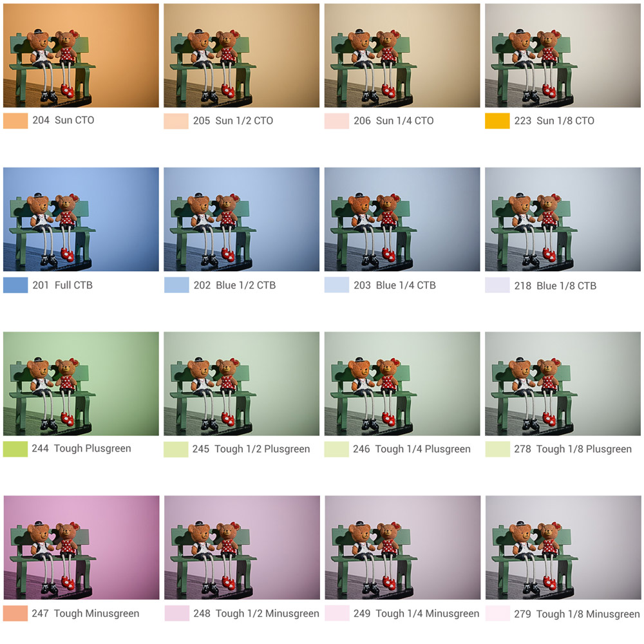Click the 244 Tough Plusgreen swatch
The height and width of the screenshot is (644, 644).
click(15, 449)
